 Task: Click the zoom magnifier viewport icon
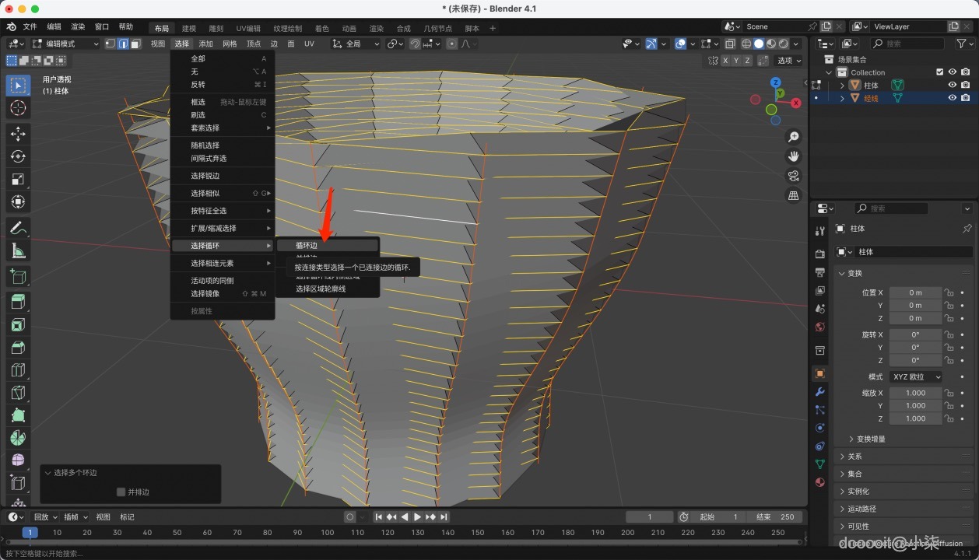(x=794, y=137)
